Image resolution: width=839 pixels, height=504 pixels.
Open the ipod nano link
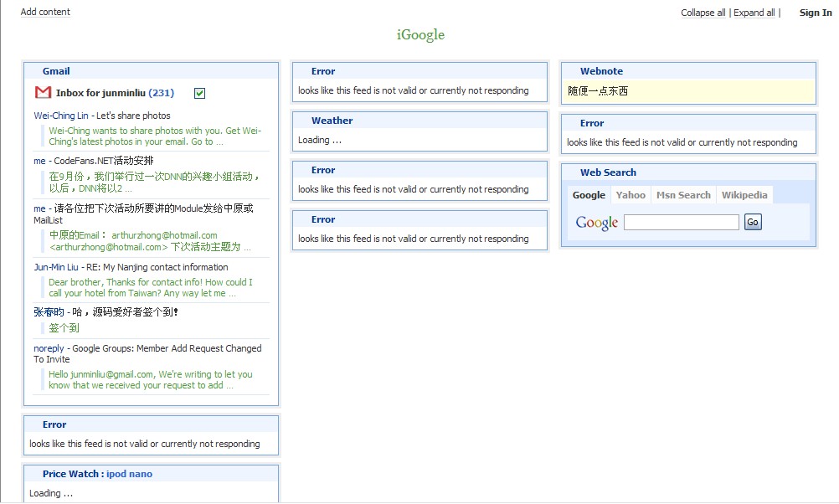[x=129, y=474]
